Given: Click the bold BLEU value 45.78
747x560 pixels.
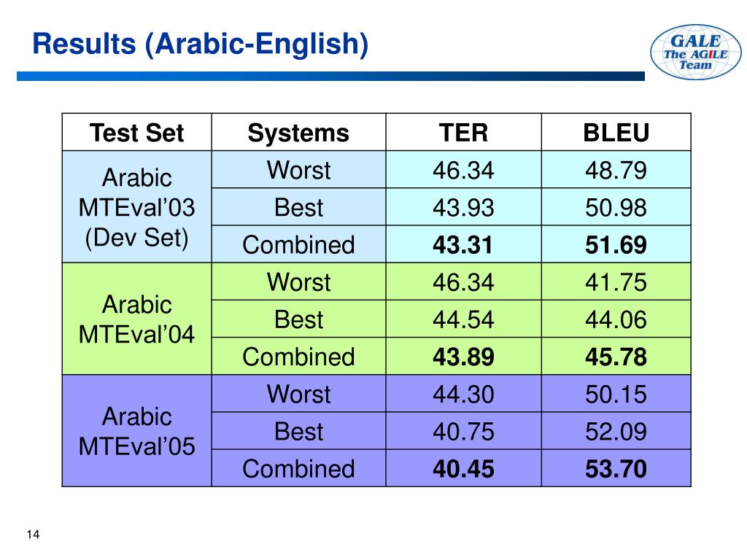Looking at the screenshot, I should click(x=616, y=357).
